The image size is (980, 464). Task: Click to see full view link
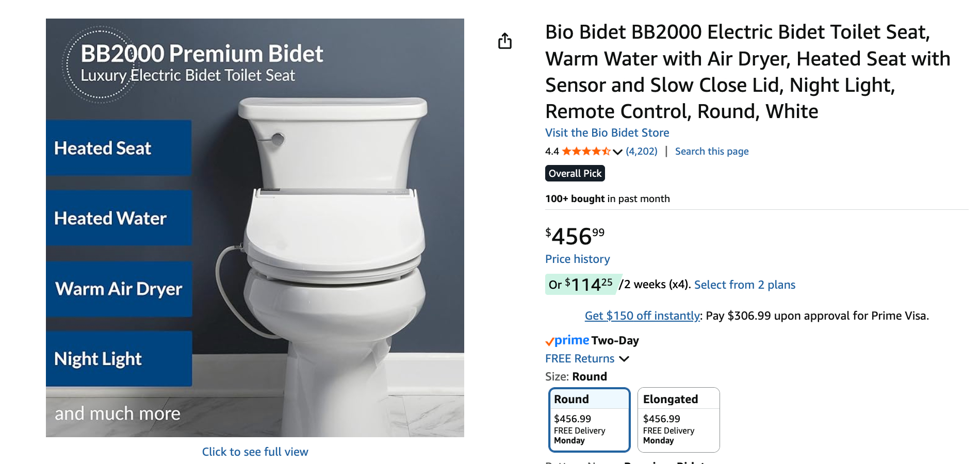point(255,452)
